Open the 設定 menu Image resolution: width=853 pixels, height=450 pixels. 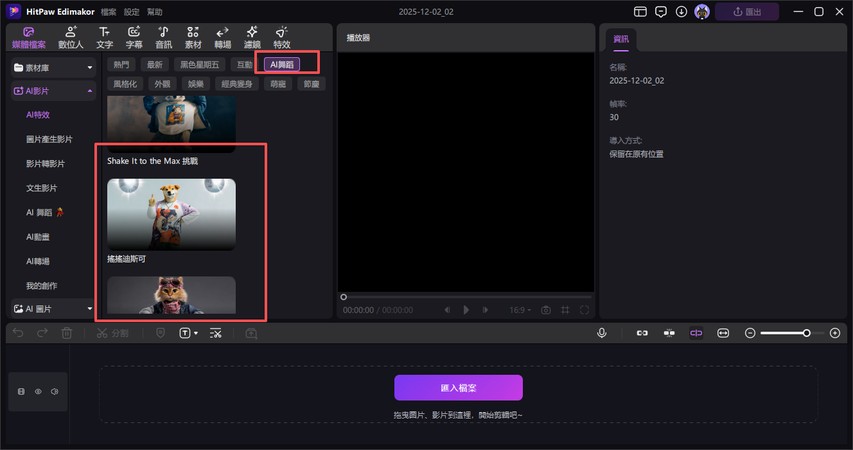pyautogui.click(x=132, y=12)
